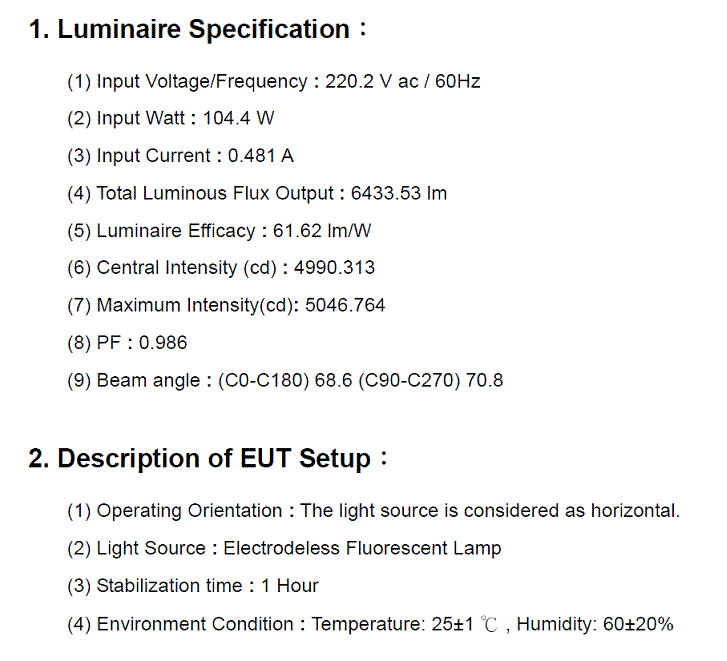Click the PF 0.986 line
Viewport: 727px width, 661px height.
(127, 343)
